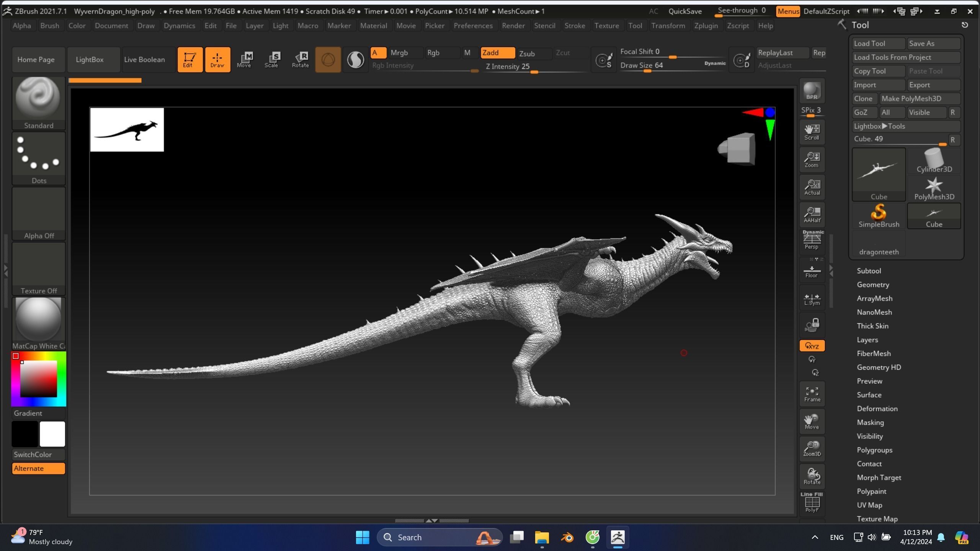The height and width of the screenshot is (551, 980).
Task: Open ZBrush from the Windows taskbar
Action: tap(617, 537)
